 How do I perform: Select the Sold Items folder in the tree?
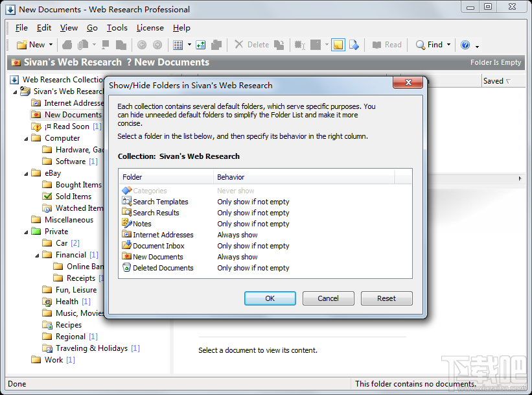point(73,196)
